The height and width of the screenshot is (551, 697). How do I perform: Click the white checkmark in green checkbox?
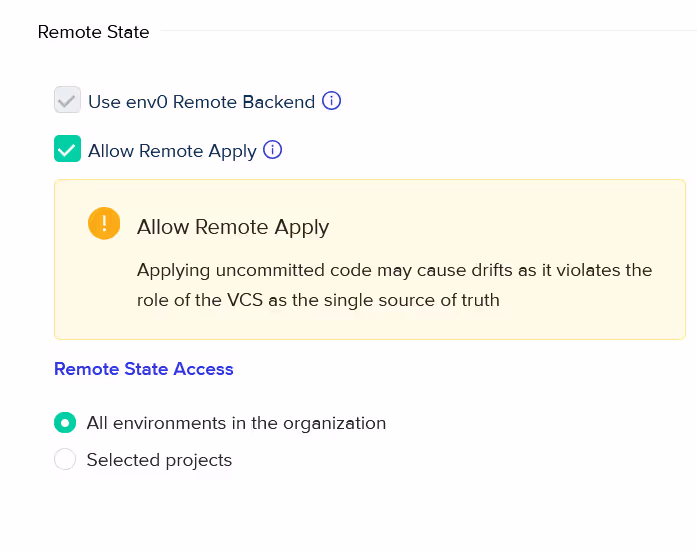coord(67,150)
